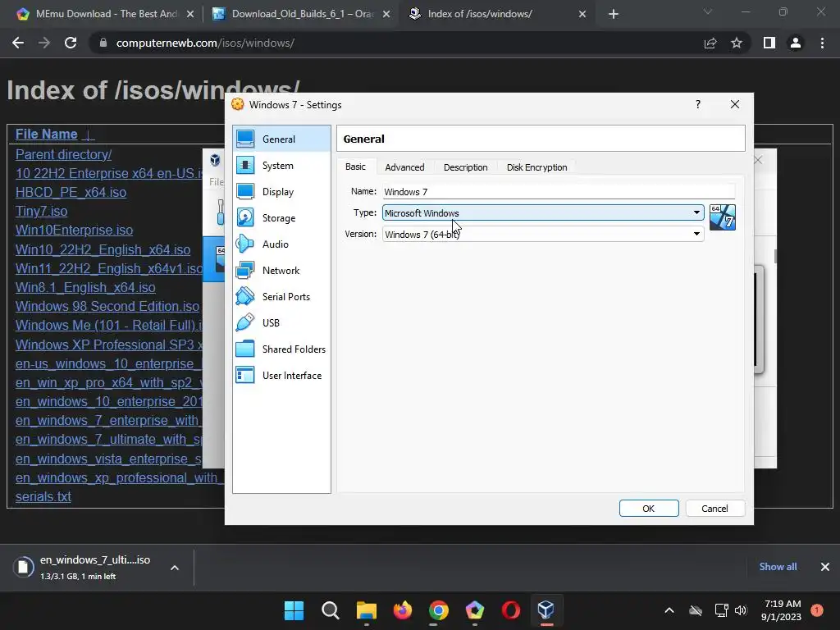Launch Firefox from the taskbar

(x=403, y=610)
